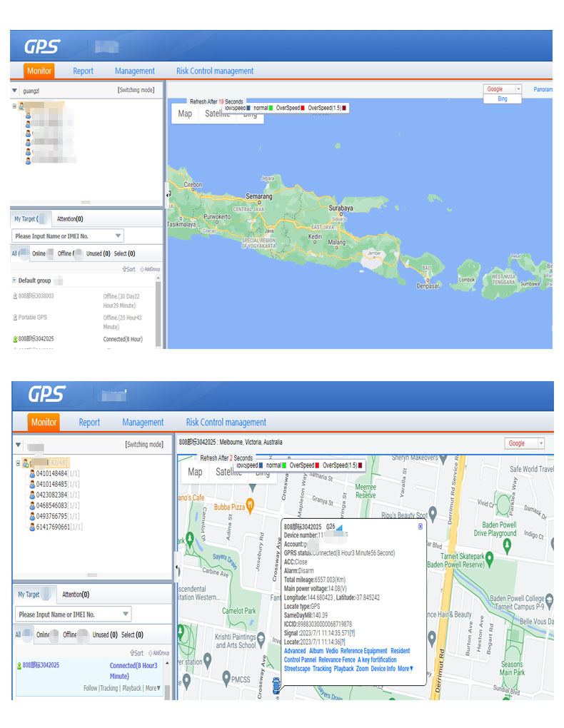Click the [?] help beside Signal time

[353, 633]
